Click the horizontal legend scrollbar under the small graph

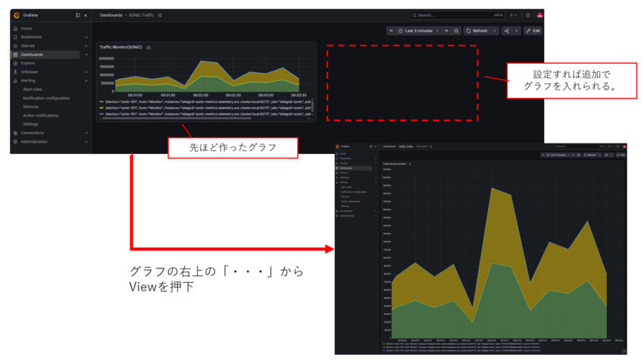pos(177,118)
